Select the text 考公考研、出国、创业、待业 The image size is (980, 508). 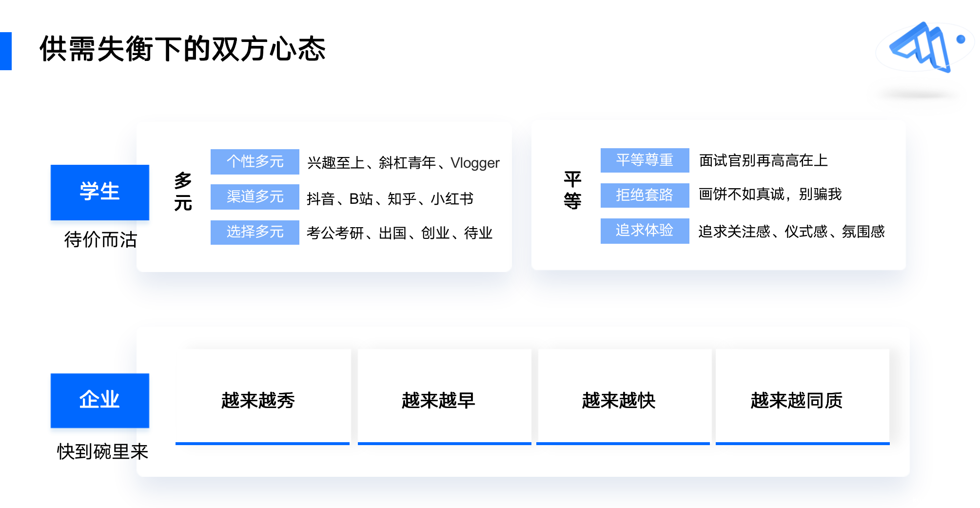399,233
